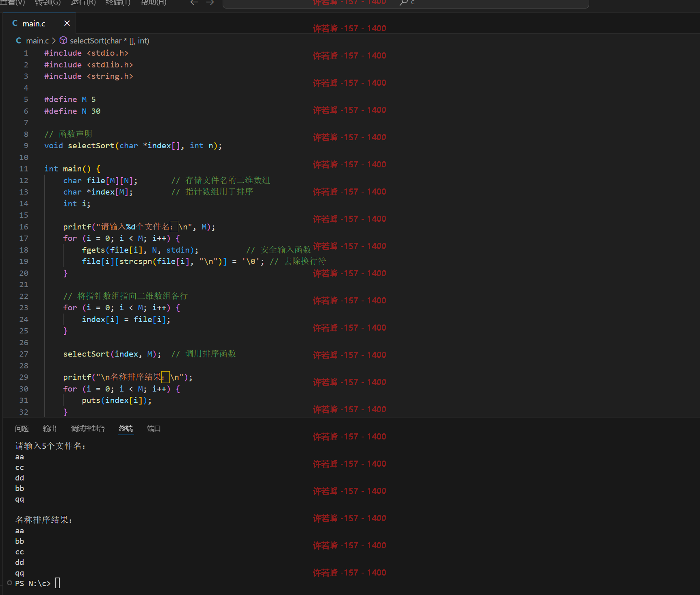The image size is (700, 595).
Task: Click the highlighted colon character on line 16
Action: [x=174, y=227]
